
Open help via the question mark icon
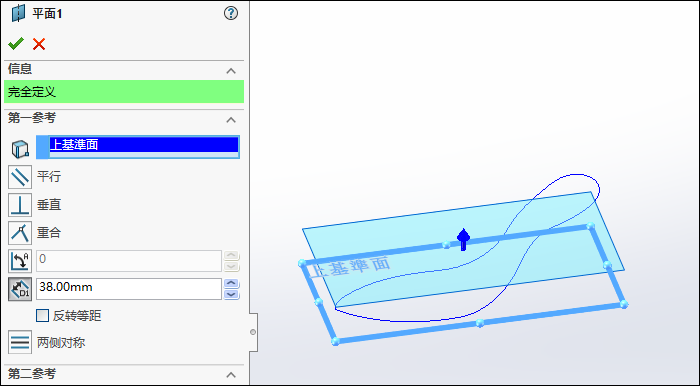231,13
